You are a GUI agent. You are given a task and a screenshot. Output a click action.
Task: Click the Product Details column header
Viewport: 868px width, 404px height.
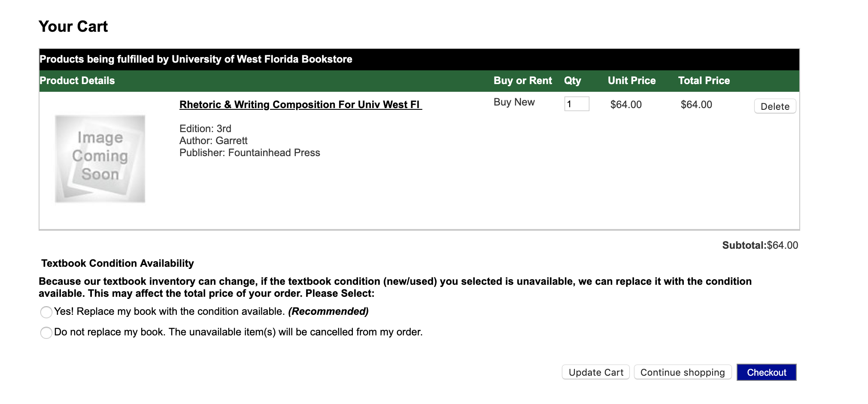[x=77, y=81]
